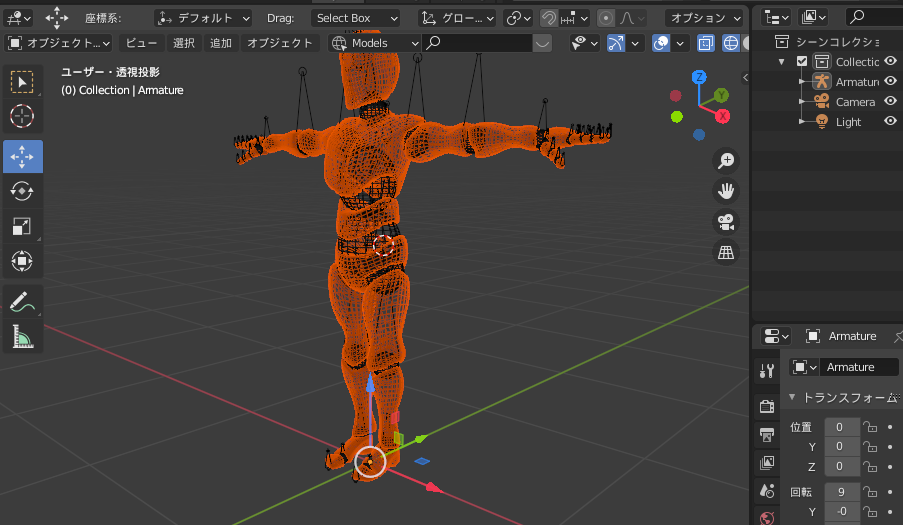Open the snapping elements dropdown
903x525 pixels.
[575, 18]
